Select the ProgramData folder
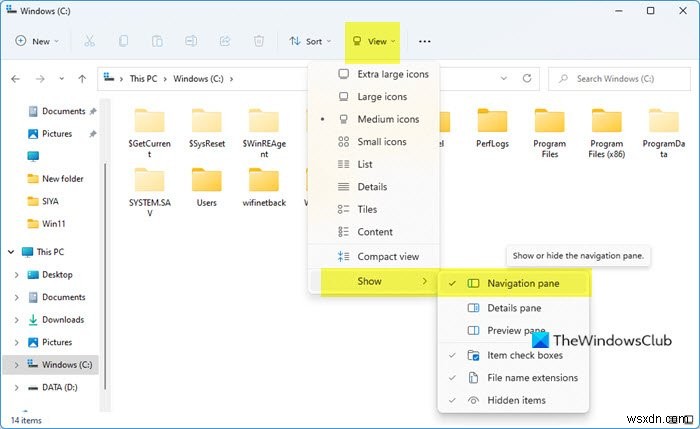 click(x=664, y=133)
